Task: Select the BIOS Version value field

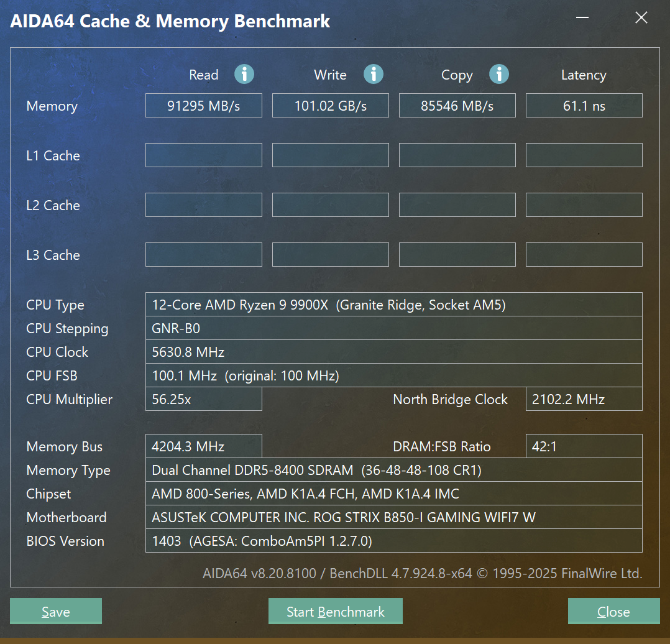Action: (x=393, y=541)
